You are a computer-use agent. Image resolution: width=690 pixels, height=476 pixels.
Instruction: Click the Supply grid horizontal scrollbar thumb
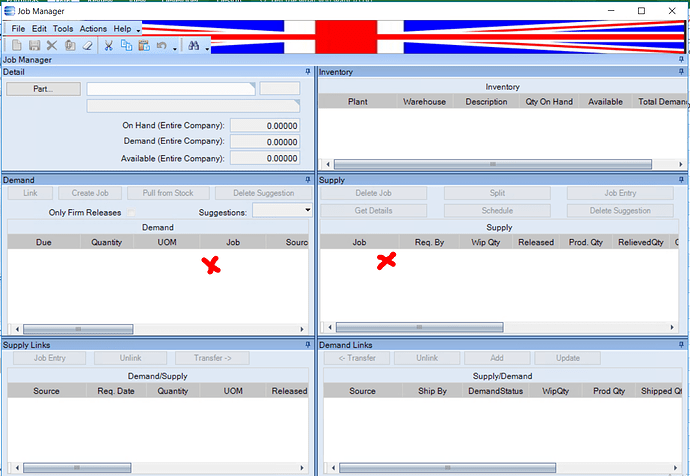419,327
